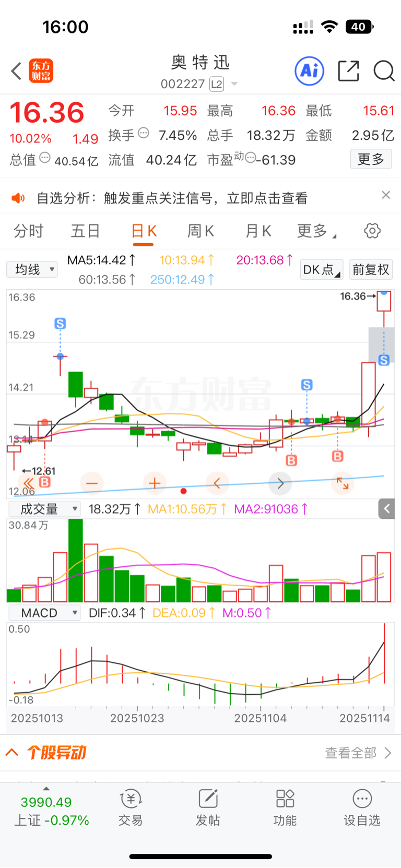Share the stock page via export icon
This screenshot has height=868, width=401.
pyautogui.click(x=349, y=70)
